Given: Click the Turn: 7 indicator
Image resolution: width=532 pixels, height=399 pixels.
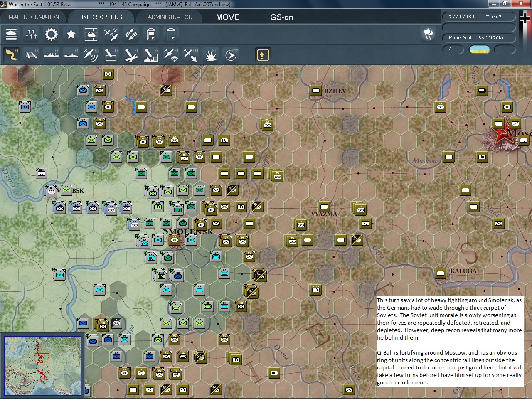Looking at the screenshot, I should pos(494,17).
